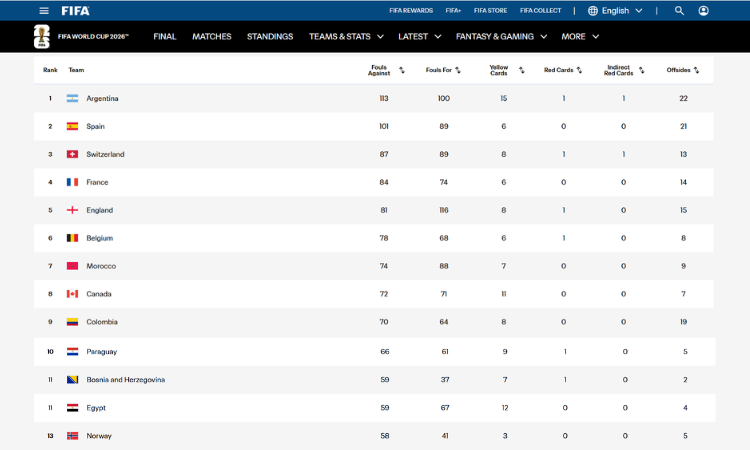This screenshot has height=450, width=750.
Task: Open the Final menu item
Action: point(165,36)
